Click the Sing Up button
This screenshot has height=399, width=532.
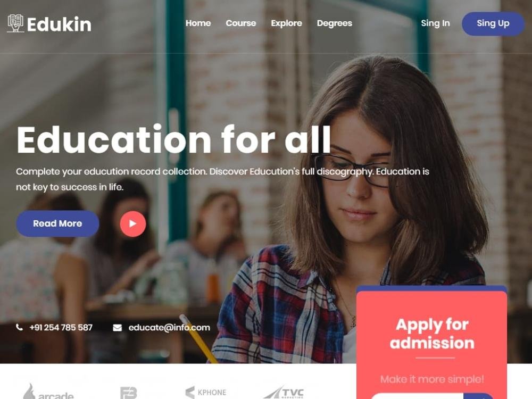493,23
